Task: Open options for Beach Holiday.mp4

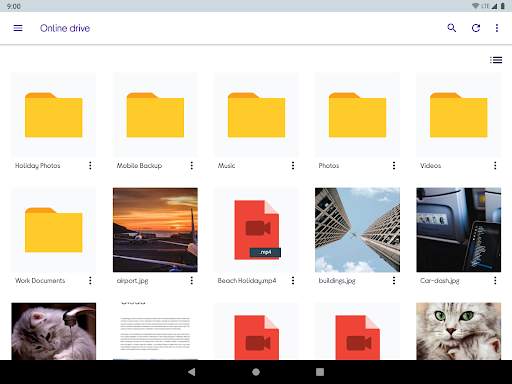Action: [293, 281]
